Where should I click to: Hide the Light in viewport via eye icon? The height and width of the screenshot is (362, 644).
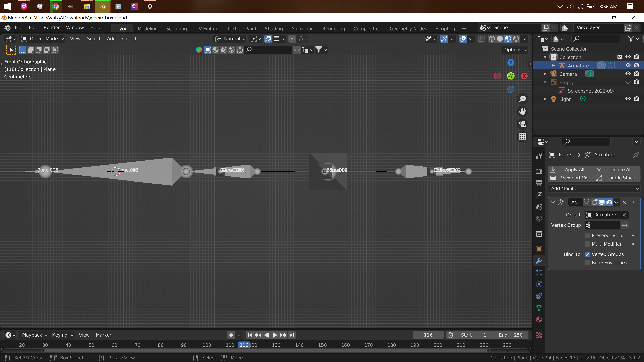628,99
